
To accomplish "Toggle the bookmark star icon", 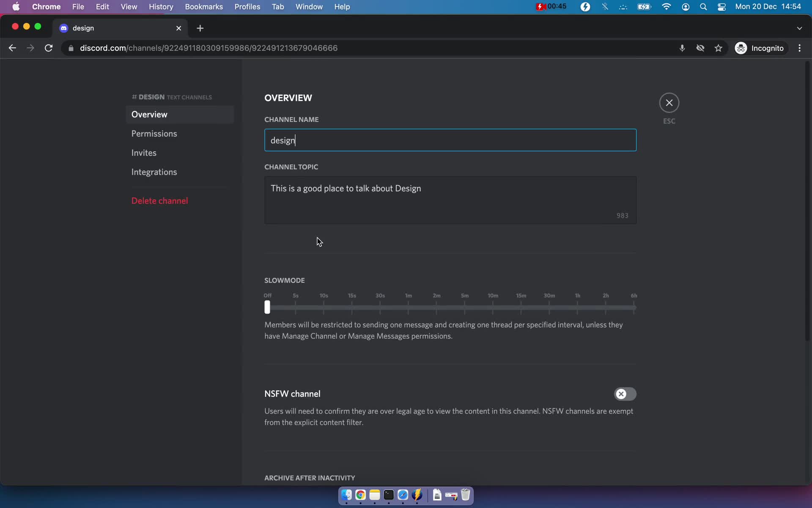I will click(x=719, y=48).
